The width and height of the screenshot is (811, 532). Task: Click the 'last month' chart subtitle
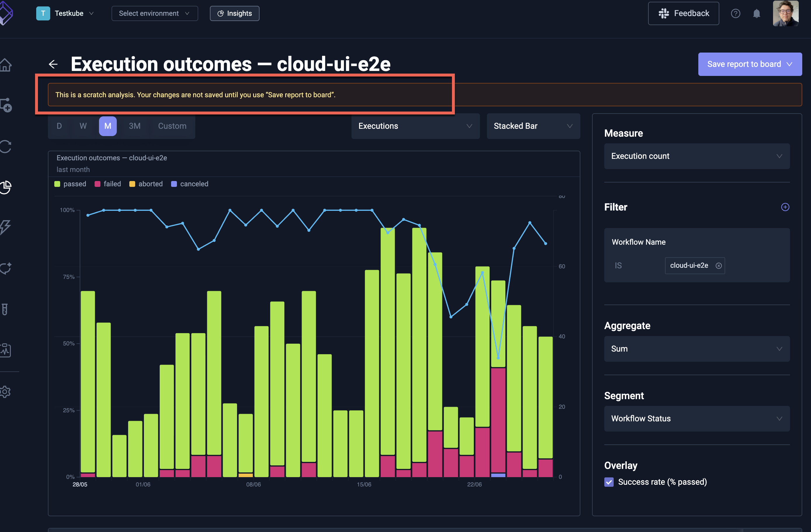[73, 170]
